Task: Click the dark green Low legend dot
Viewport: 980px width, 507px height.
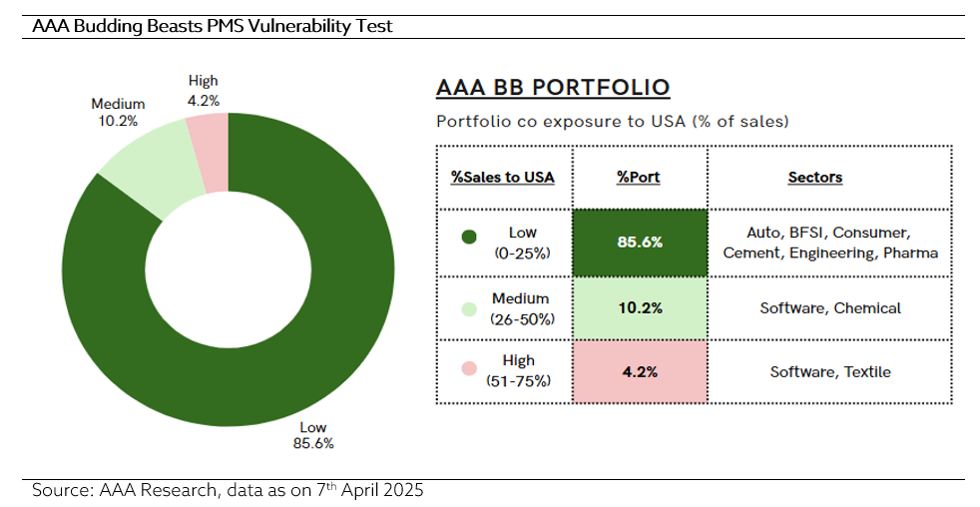Action: pos(469,238)
